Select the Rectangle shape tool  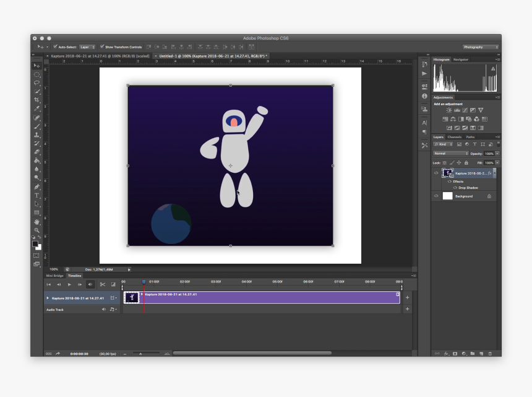pyautogui.click(x=36, y=213)
